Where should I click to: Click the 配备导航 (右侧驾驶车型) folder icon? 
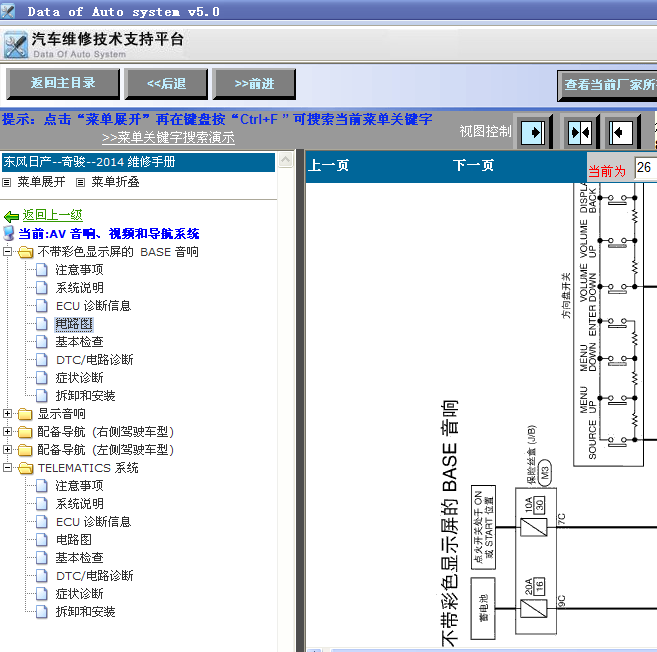click(x=26, y=432)
